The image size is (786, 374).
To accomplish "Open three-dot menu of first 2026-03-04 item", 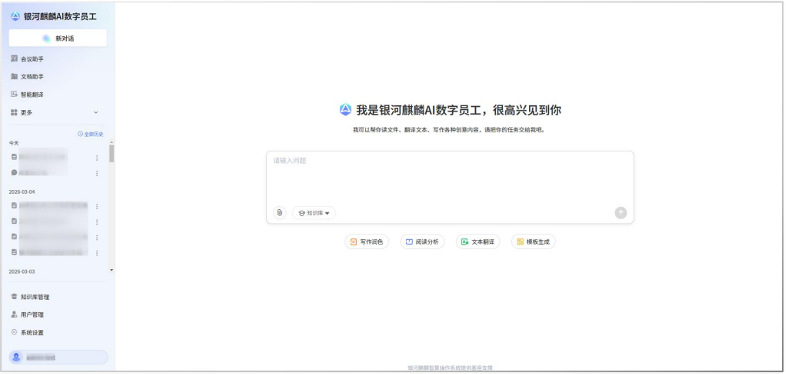I will point(97,206).
